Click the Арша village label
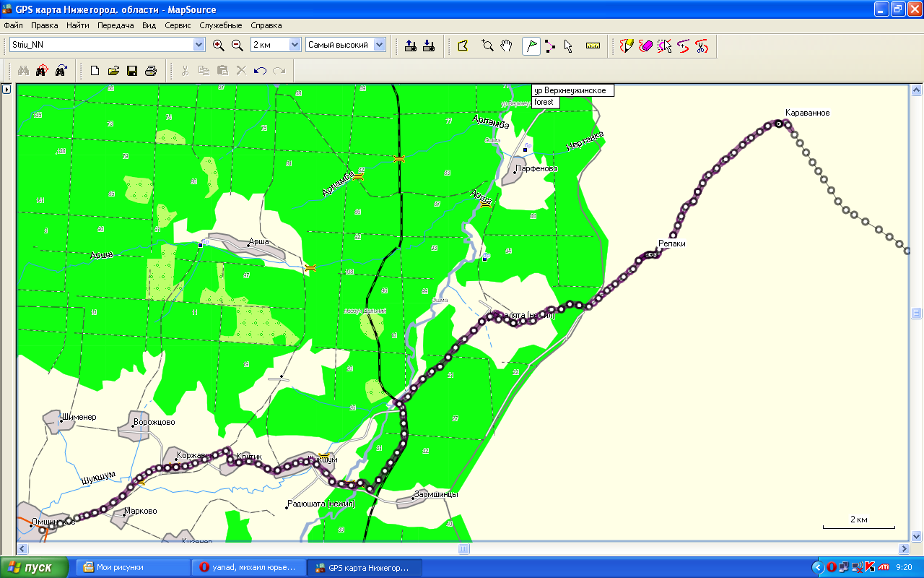Image resolution: width=924 pixels, height=578 pixels. (x=258, y=241)
